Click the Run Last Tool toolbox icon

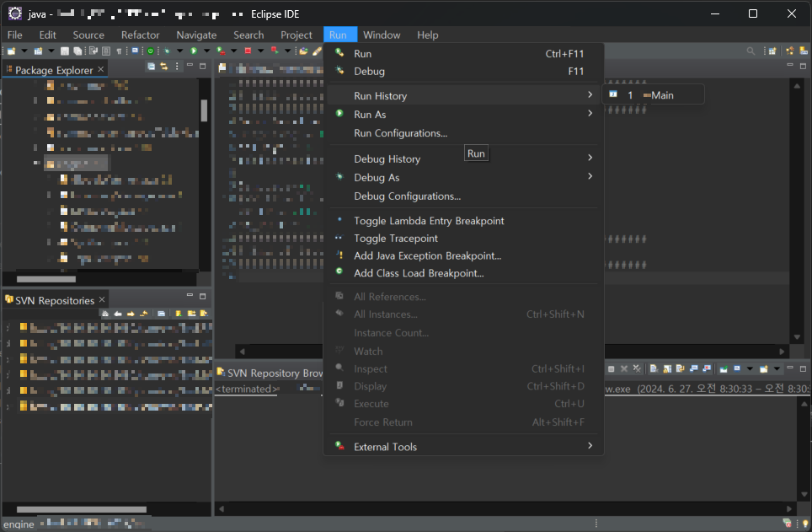tap(221, 51)
